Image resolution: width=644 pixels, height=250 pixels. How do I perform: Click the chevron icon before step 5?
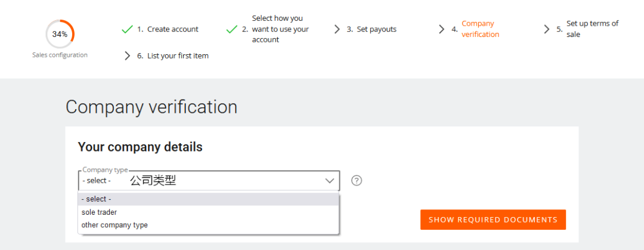[546, 29]
